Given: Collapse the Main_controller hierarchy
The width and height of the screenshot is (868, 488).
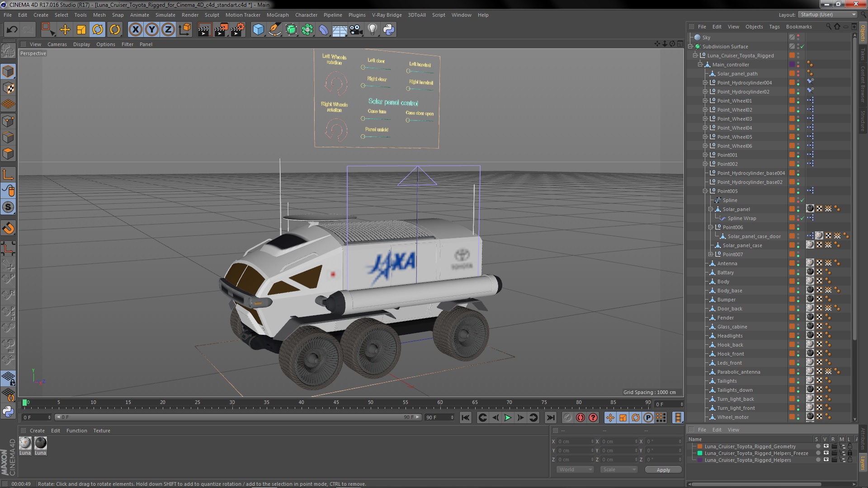Looking at the screenshot, I should click(700, 65).
